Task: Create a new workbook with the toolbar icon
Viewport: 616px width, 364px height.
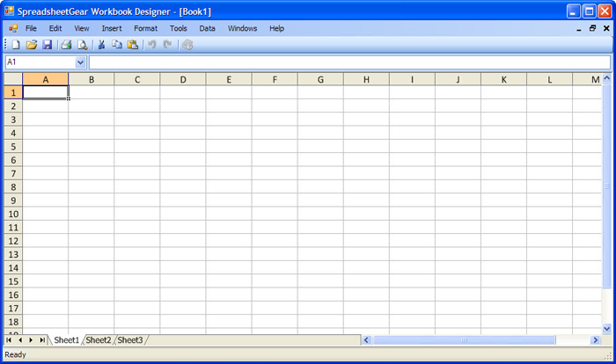Action: pyautogui.click(x=16, y=45)
